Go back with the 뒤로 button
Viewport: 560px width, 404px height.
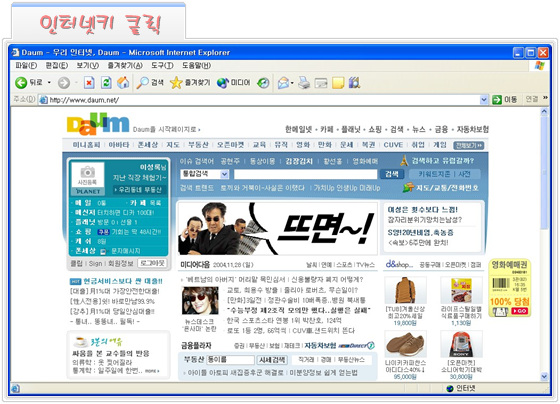click(x=28, y=83)
